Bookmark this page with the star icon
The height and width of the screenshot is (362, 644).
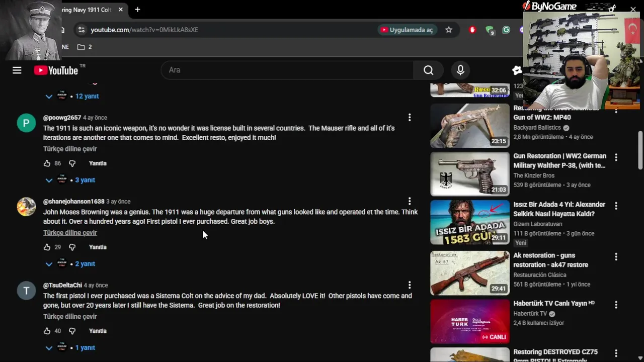point(449,30)
